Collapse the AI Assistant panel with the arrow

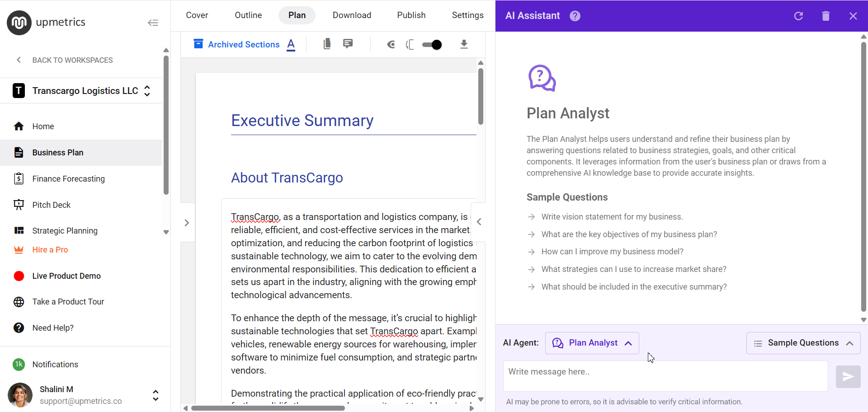pos(479,222)
